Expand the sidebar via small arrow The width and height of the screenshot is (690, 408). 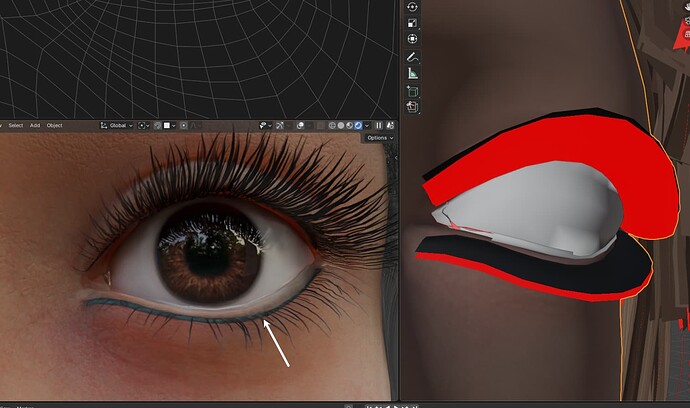396,158
